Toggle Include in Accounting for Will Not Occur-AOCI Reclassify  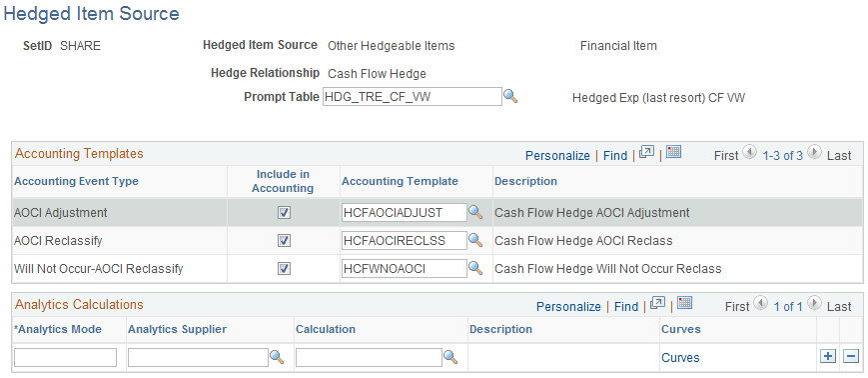284,269
